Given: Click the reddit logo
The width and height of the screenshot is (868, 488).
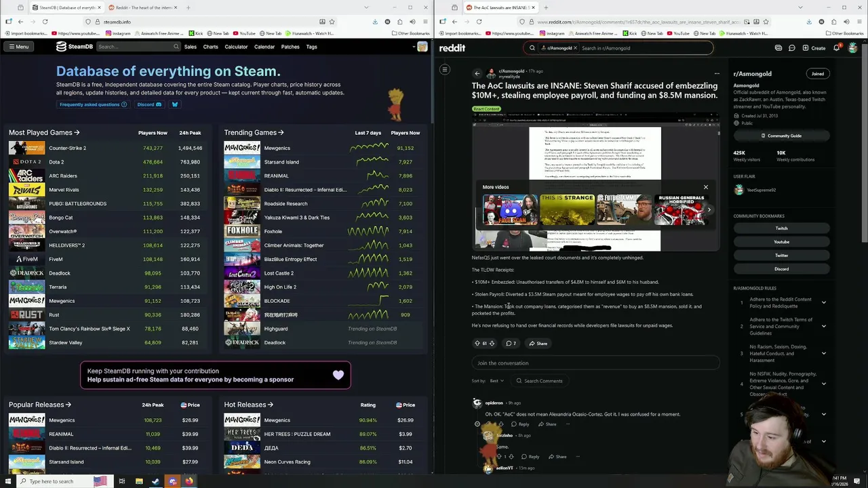Looking at the screenshot, I should tap(452, 48).
